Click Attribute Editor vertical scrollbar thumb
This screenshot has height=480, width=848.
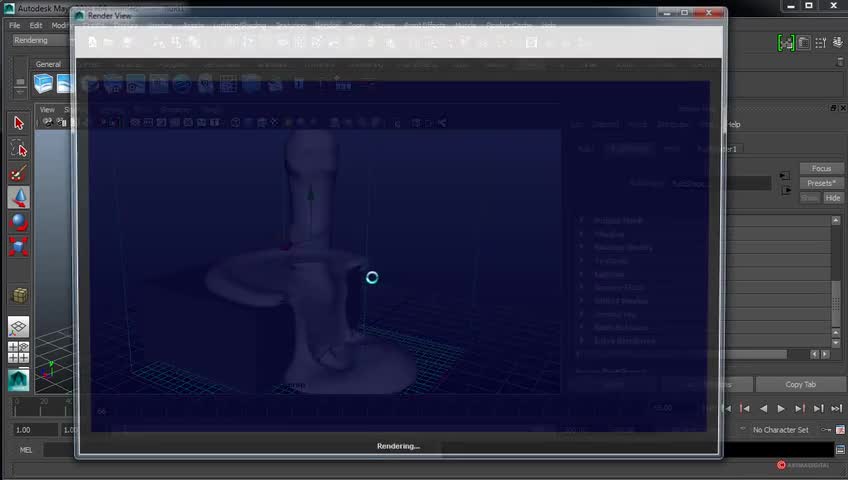click(x=836, y=303)
